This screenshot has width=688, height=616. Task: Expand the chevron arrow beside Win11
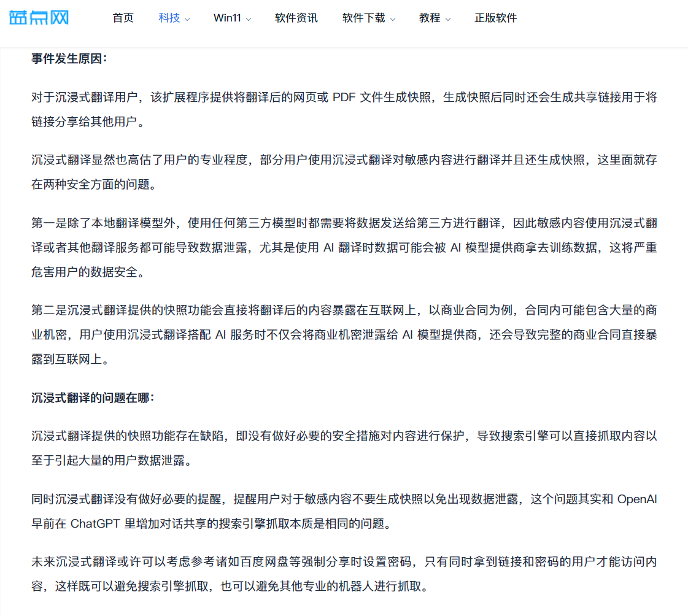(249, 19)
